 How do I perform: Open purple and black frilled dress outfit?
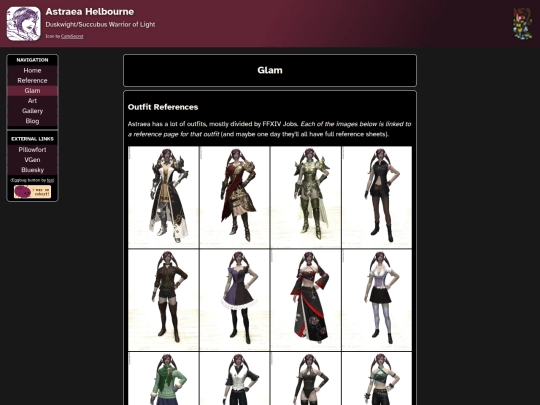tap(235, 300)
